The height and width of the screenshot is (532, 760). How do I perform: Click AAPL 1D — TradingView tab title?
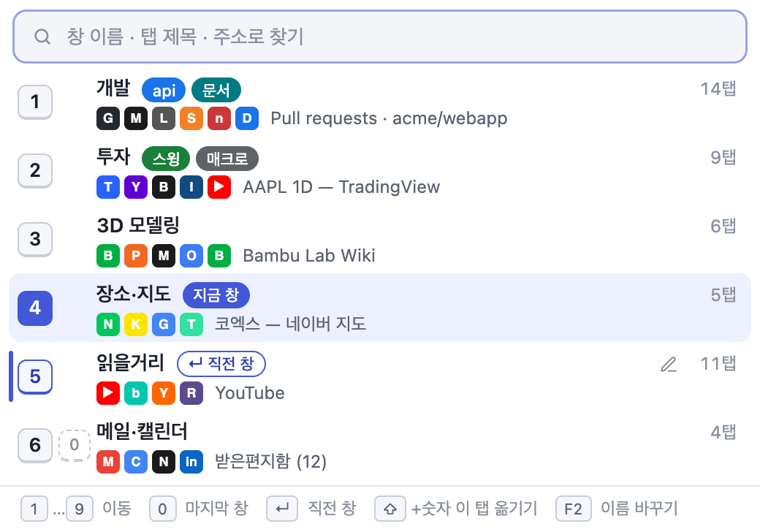click(x=341, y=187)
